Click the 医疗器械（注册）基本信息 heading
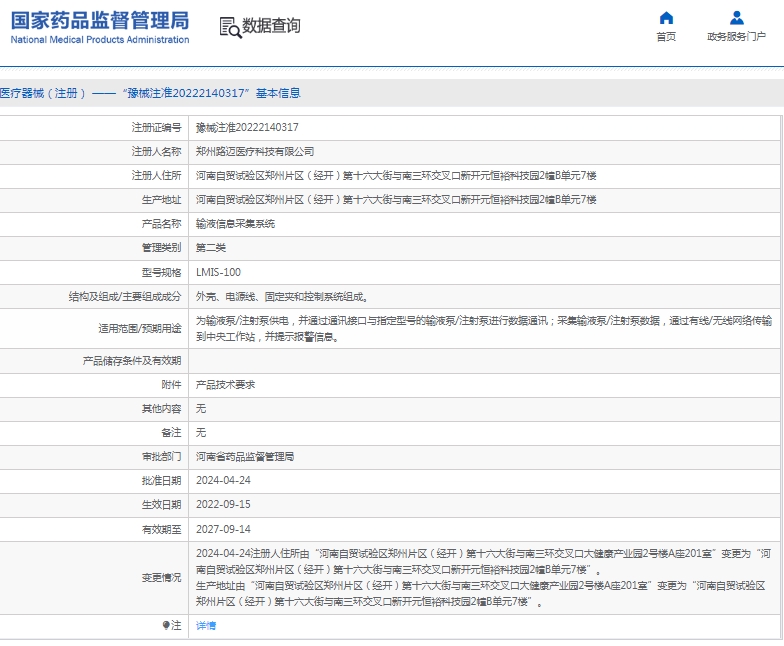The height and width of the screenshot is (646, 784). (x=150, y=93)
